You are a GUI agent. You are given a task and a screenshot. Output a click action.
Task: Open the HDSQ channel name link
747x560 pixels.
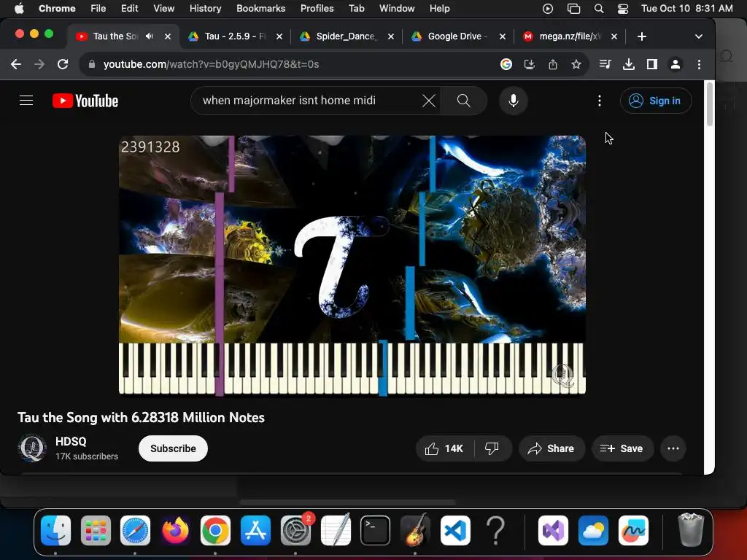[71, 441]
